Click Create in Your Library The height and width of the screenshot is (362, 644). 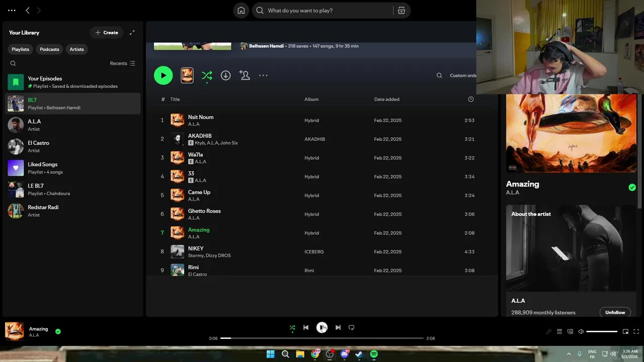click(x=107, y=33)
